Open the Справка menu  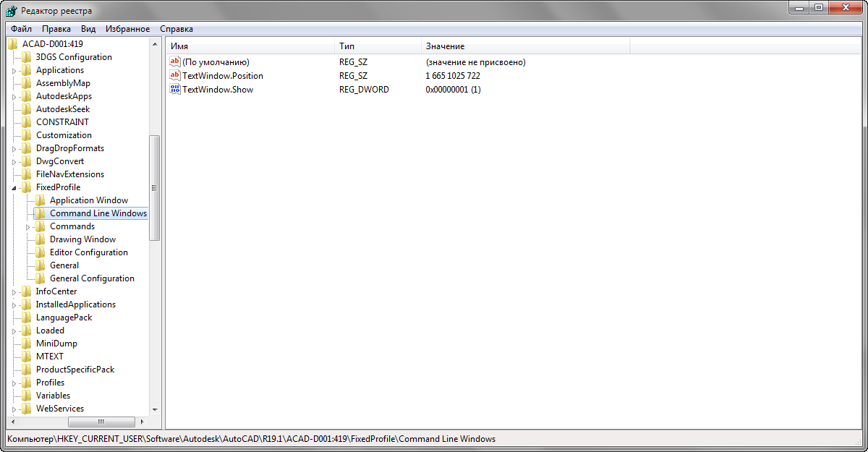click(176, 29)
